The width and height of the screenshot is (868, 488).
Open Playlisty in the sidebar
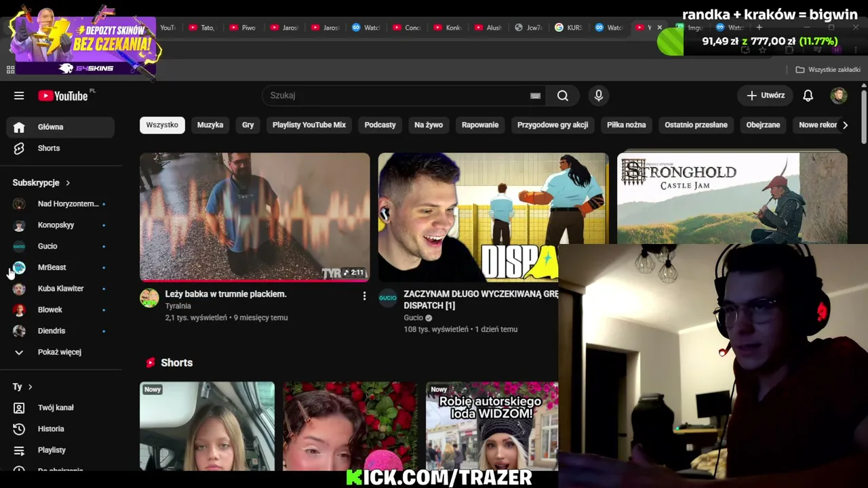60,450
